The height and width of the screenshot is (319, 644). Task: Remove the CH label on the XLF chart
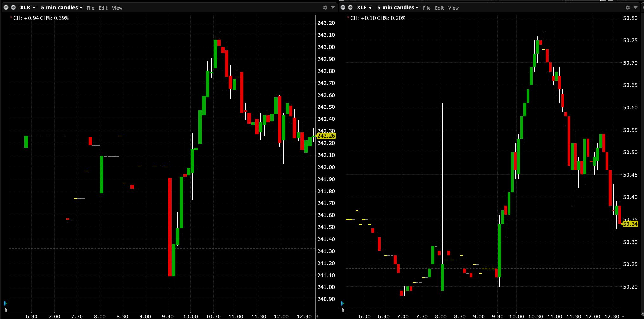click(x=348, y=17)
